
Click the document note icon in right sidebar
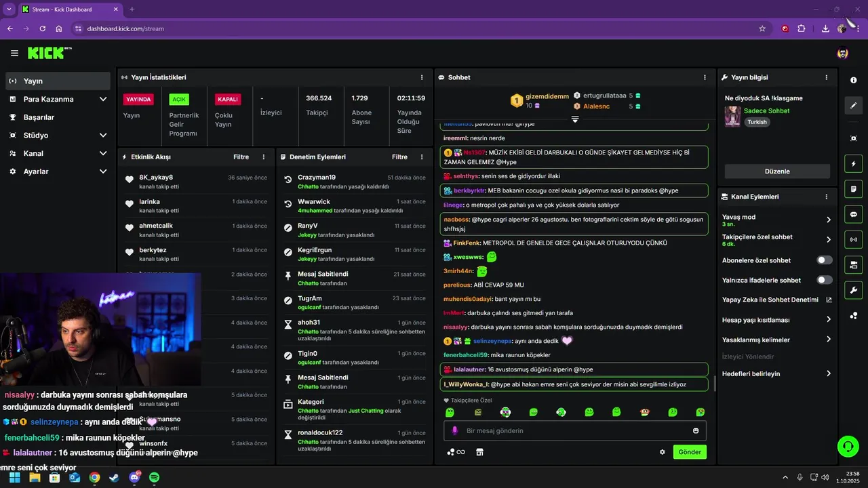point(853,189)
